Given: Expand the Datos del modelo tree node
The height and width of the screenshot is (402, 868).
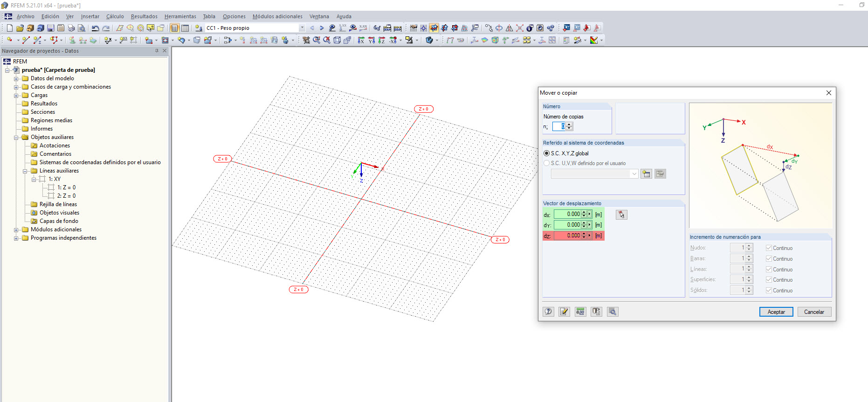Looking at the screenshot, I should [x=16, y=79].
